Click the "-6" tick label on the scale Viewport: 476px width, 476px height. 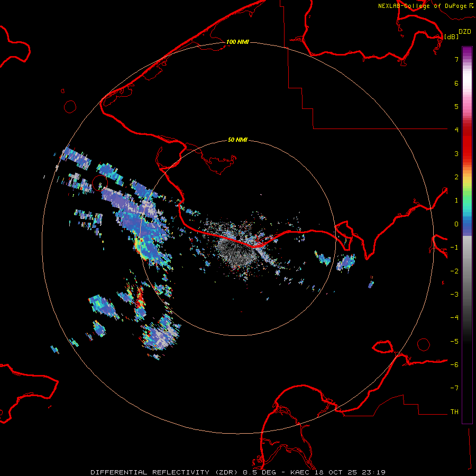454,365
